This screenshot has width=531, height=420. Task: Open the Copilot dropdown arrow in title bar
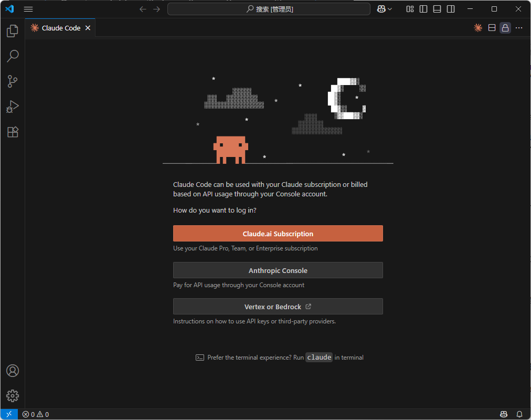[x=390, y=9]
